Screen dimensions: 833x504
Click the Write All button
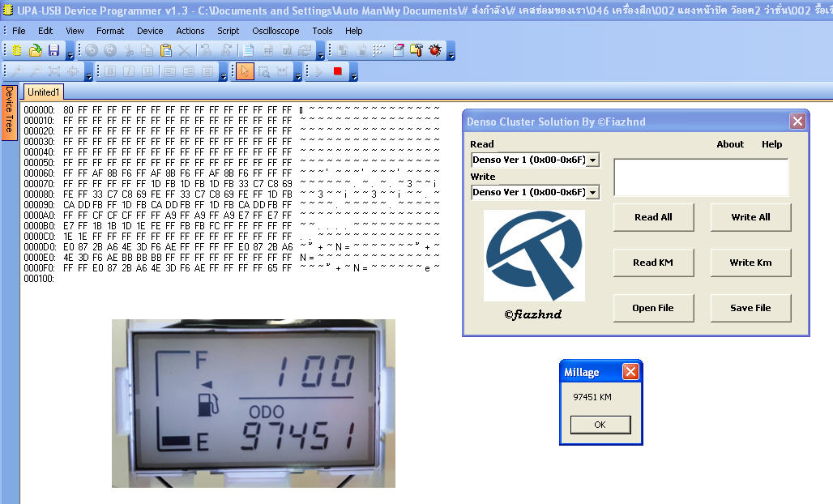(x=750, y=217)
